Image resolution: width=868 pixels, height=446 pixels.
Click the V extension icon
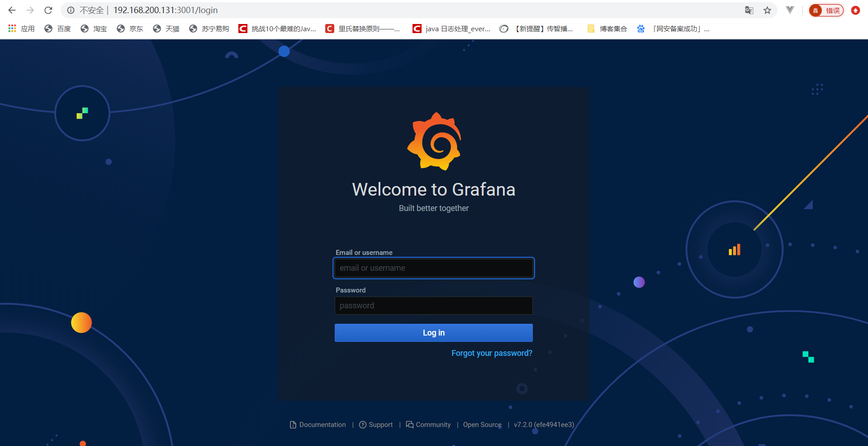[x=790, y=10]
